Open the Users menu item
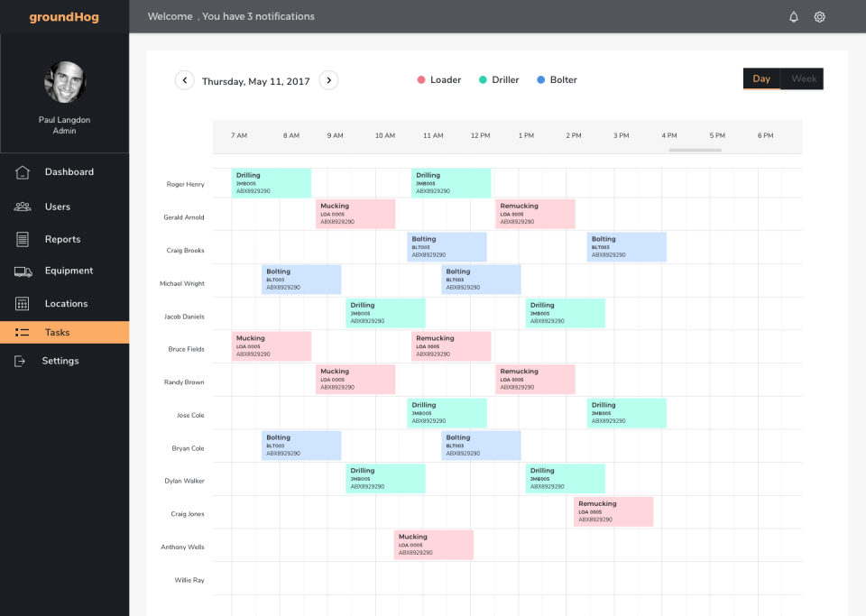 pos(65,207)
